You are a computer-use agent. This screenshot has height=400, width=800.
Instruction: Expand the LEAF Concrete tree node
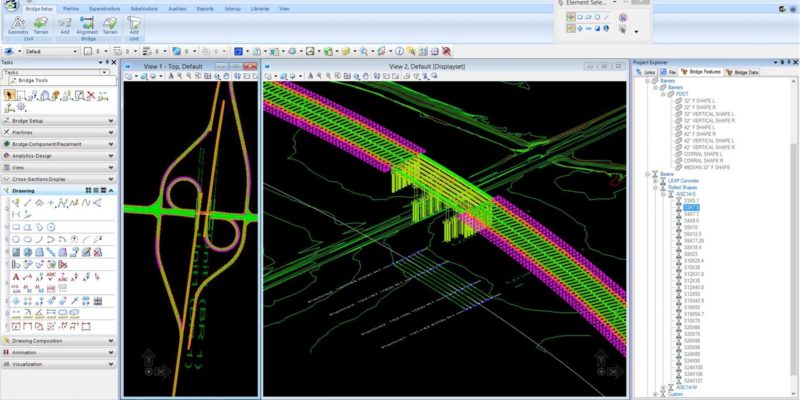pyautogui.click(x=655, y=181)
